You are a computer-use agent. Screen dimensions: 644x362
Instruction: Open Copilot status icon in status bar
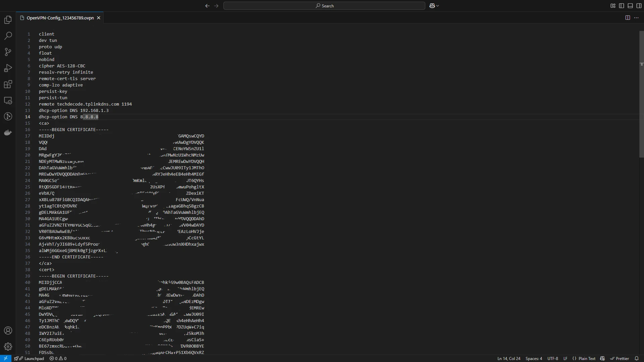click(602, 358)
